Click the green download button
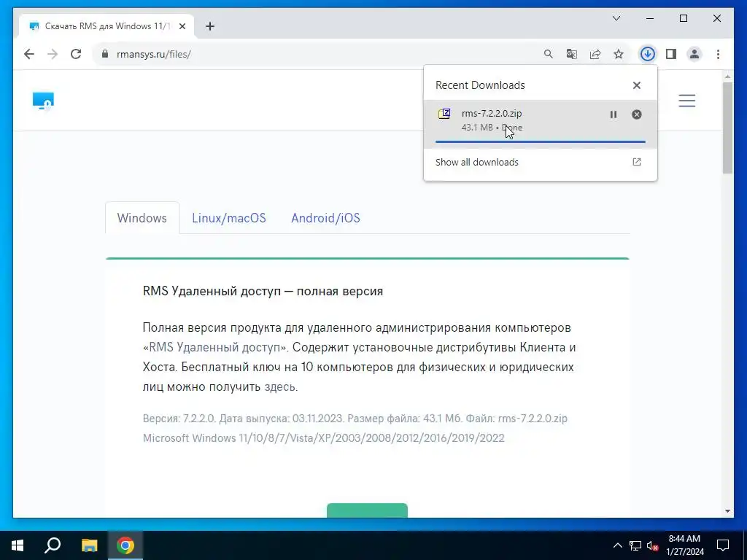Viewport: 747px width, 560px height. (367, 510)
